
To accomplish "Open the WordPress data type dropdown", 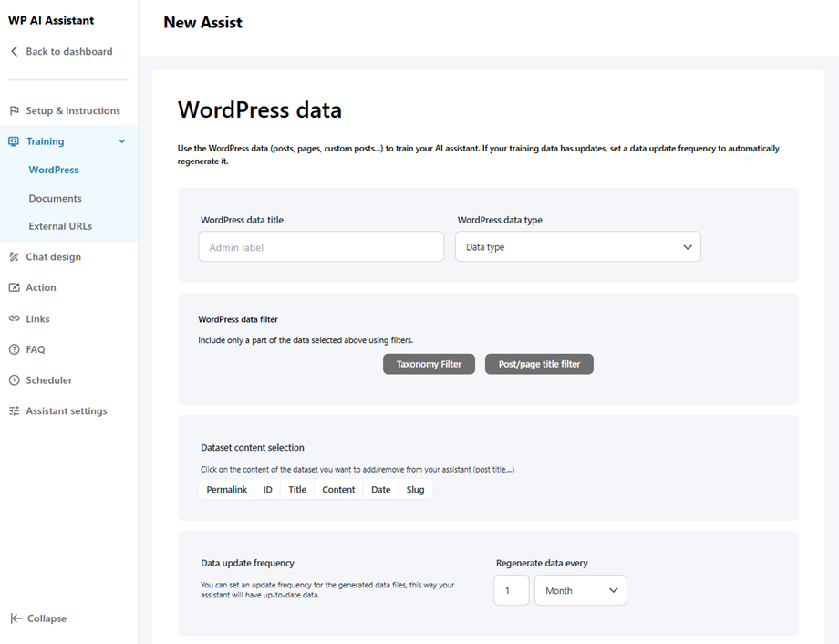I will pyautogui.click(x=578, y=246).
